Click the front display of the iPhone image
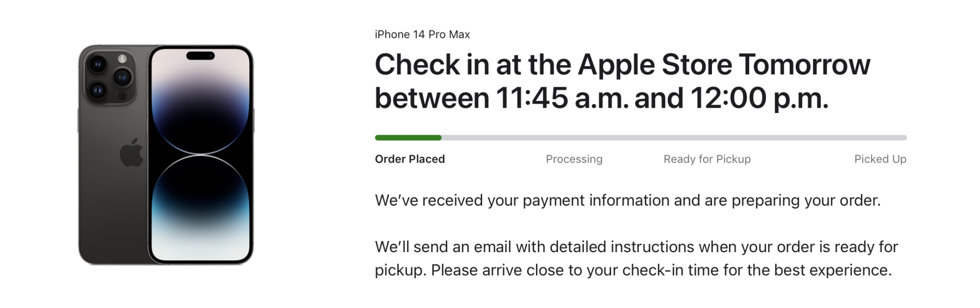The width and height of the screenshot is (980, 308). (200, 155)
